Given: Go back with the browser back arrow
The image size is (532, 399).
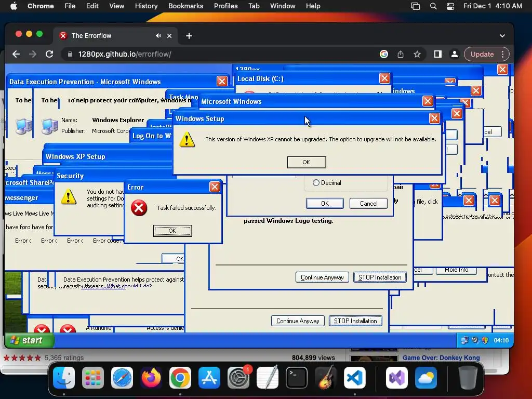Looking at the screenshot, I should click(x=16, y=54).
